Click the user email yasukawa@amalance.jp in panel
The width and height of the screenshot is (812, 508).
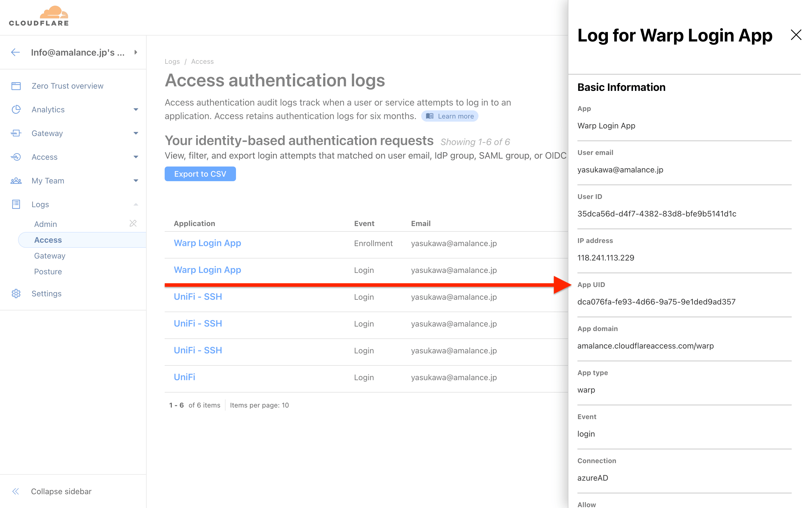pyautogui.click(x=620, y=170)
